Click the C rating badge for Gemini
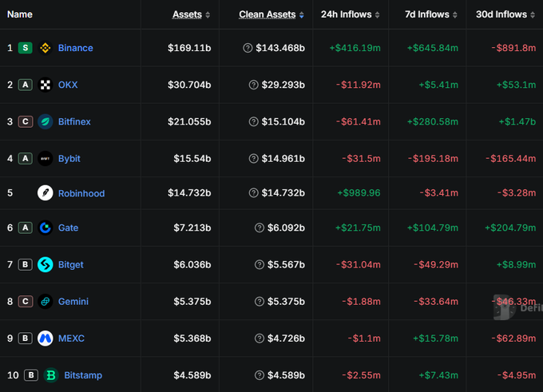The image size is (543, 392). (26, 301)
